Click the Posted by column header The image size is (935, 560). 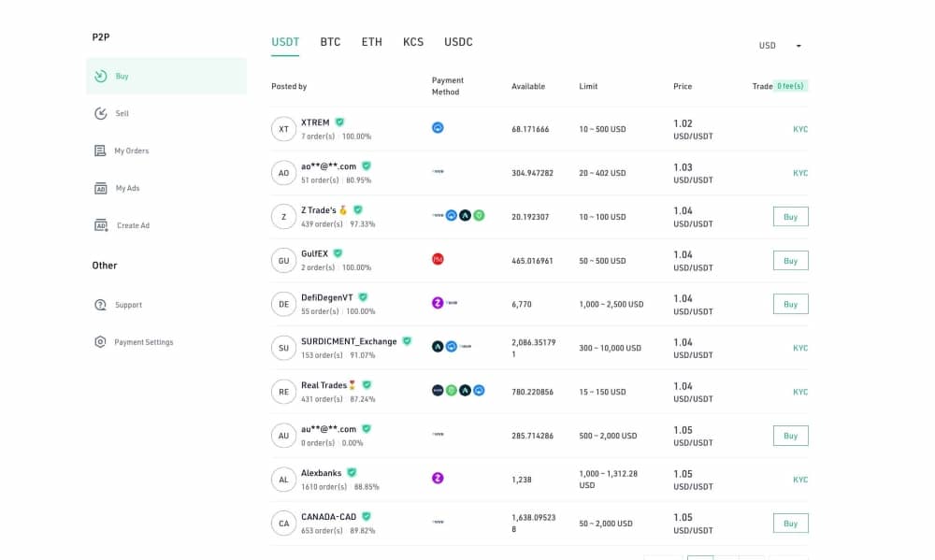289,86
